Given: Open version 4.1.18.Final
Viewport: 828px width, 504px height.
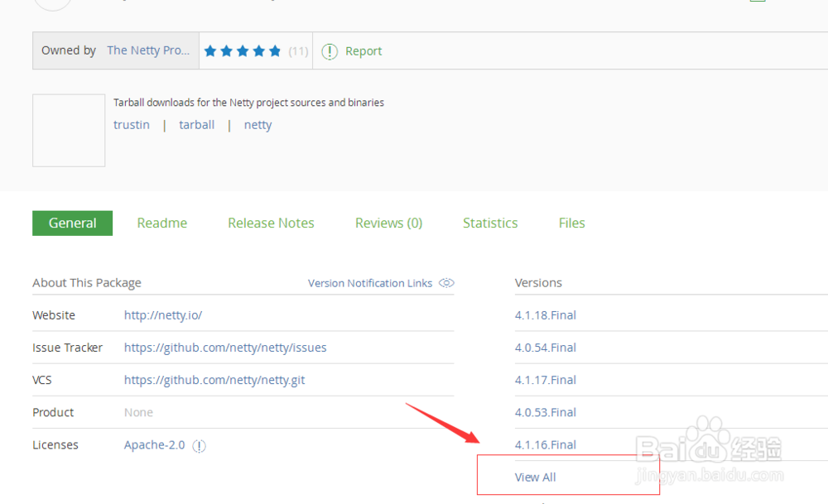Looking at the screenshot, I should point(546,315).
